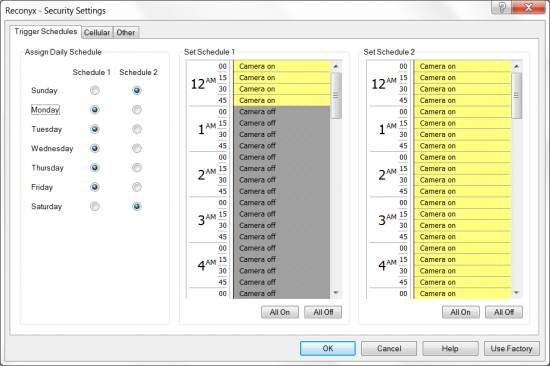Click the 12 AM hour label in Schedule 1
This screenshot has width=550, height=366.
click(x=203, y=84)
